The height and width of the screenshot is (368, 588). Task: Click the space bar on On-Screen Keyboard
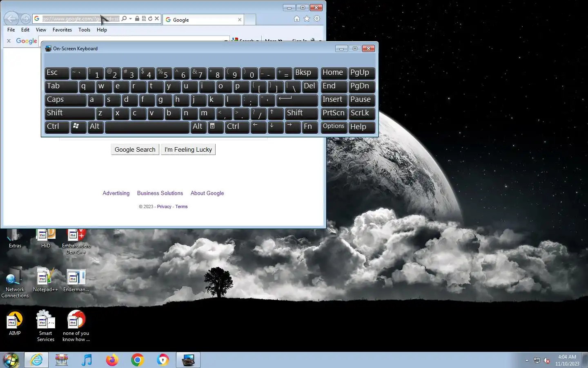point(147,127)
